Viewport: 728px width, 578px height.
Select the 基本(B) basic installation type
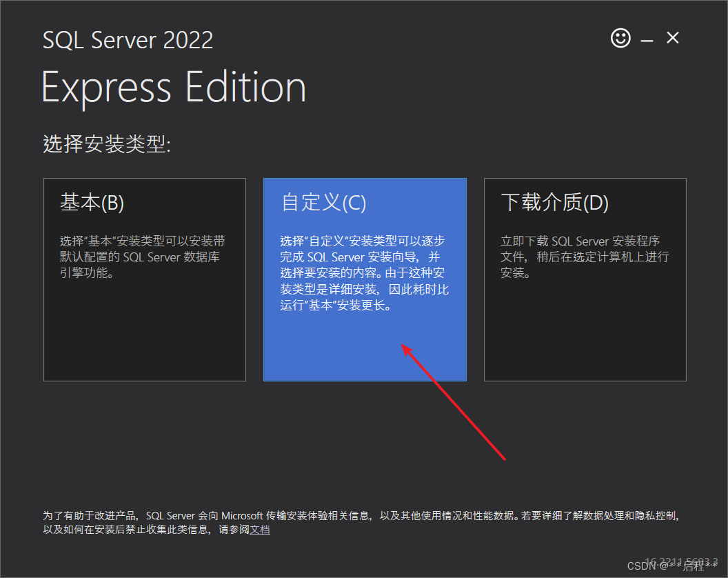pyautogui.click(x=144, y=279)
